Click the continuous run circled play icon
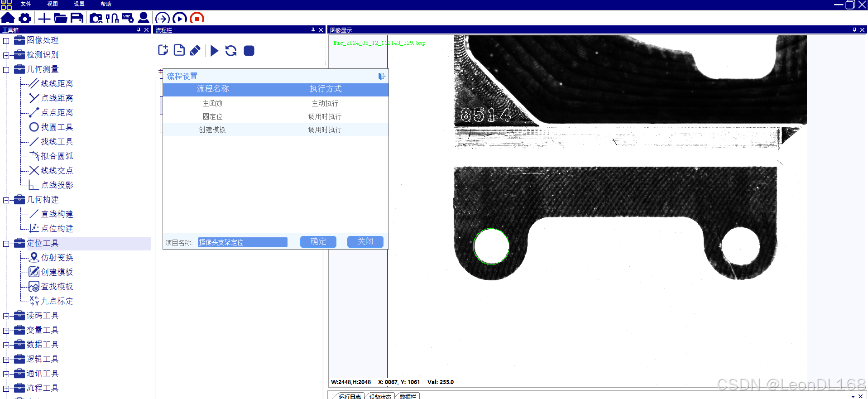The image size is (868, 399). click(x=180, y=18)
